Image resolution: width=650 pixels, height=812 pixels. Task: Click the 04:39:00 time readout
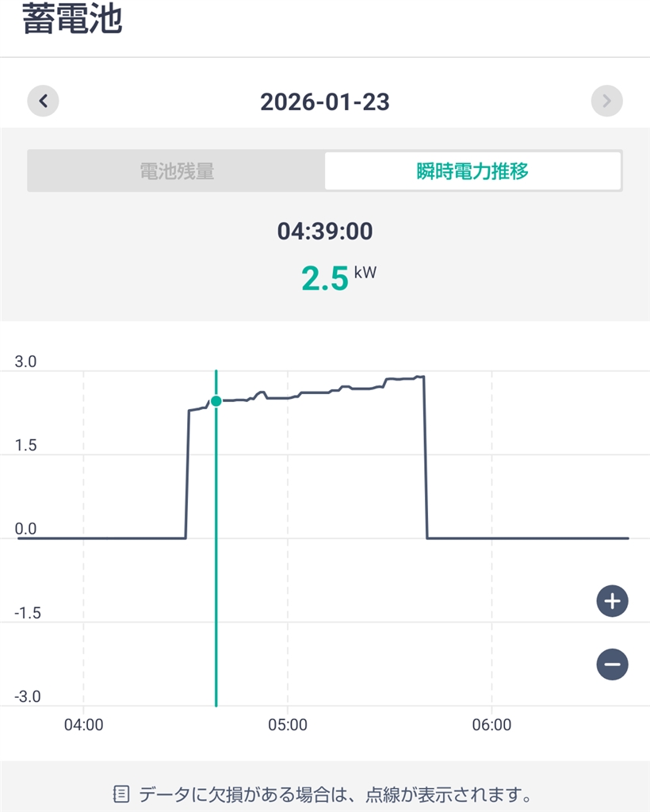pos(325,232)
